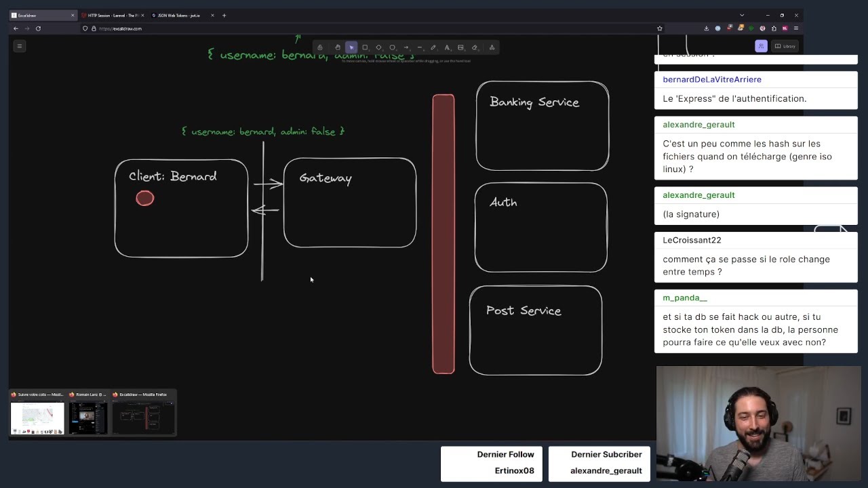Click the excalidraw.com address bar

[373, 28]
